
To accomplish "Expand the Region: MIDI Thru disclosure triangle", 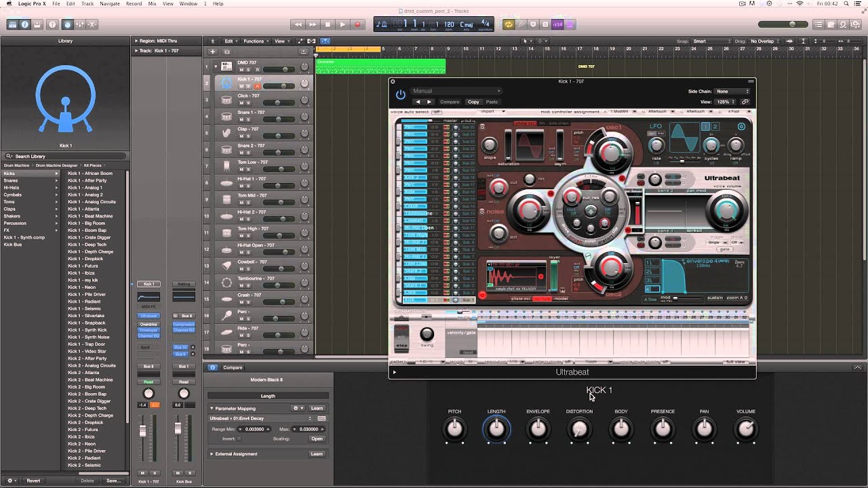I will [136, 41].
